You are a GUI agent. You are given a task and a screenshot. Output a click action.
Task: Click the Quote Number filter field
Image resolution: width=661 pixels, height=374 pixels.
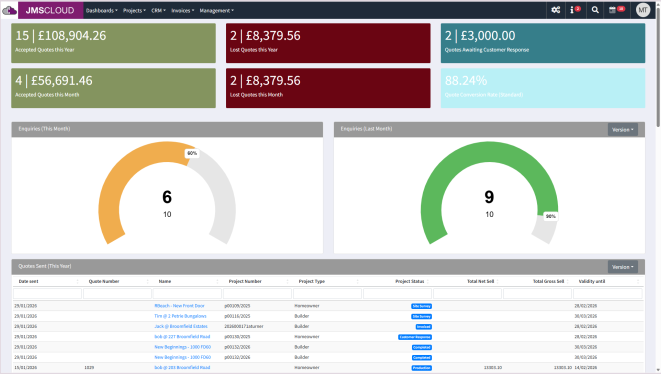point(117,293)
